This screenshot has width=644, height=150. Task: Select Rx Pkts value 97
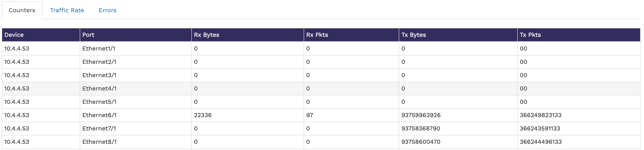(309, 115)
